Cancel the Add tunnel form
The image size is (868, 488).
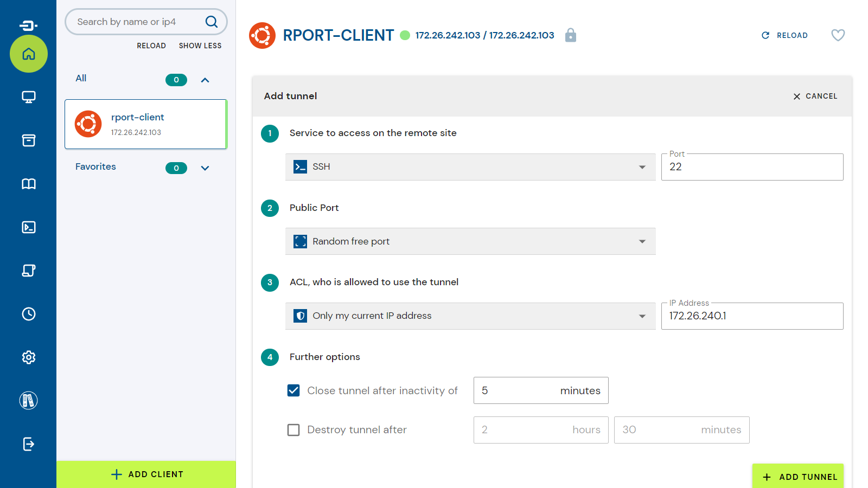coord(815,96)
